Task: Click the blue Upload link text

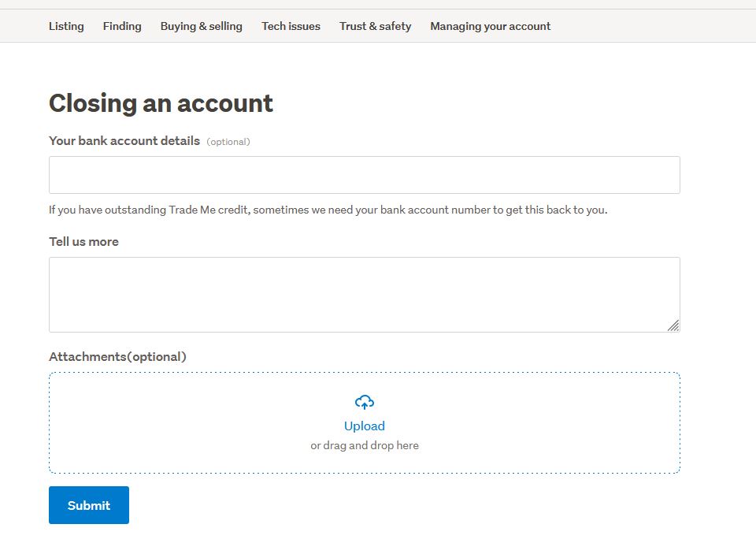Action: pyautogui.click(x=364, y=426)
